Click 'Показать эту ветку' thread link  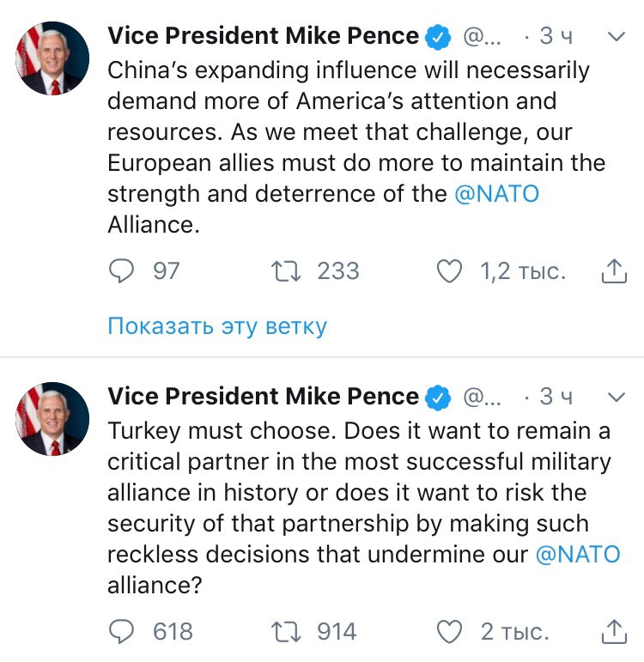[217, 326]
